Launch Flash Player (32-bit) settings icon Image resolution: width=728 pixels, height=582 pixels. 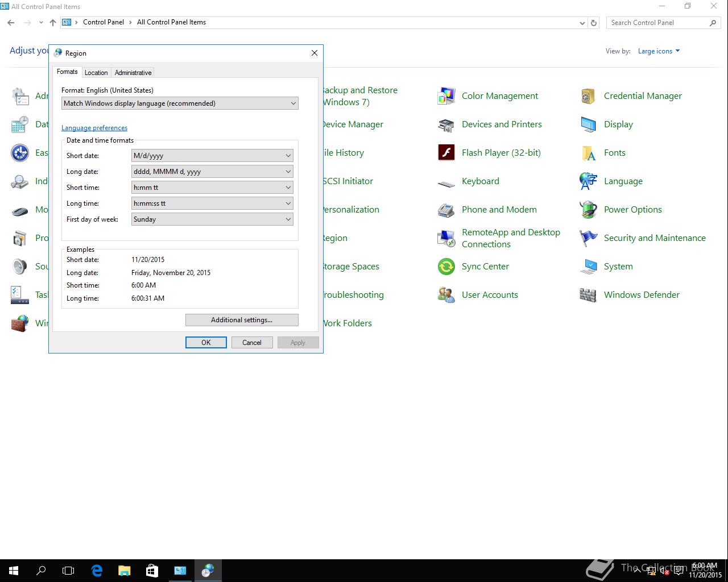(446, 153)
